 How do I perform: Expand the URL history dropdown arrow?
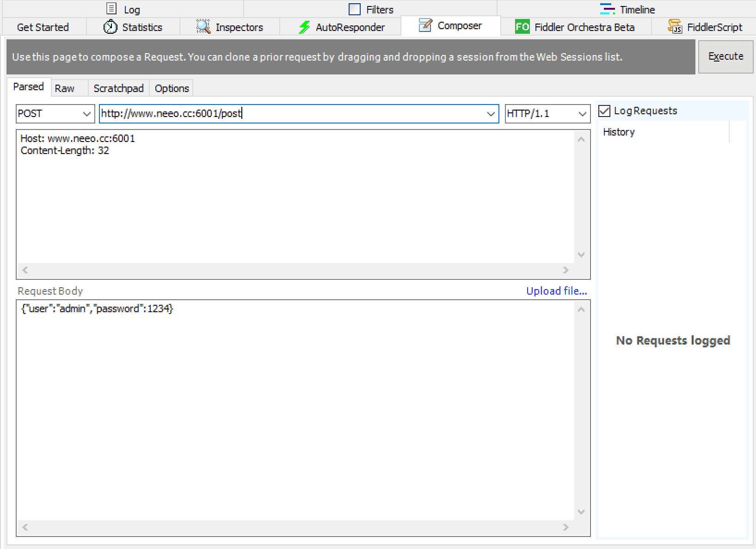tap(491, 114)
